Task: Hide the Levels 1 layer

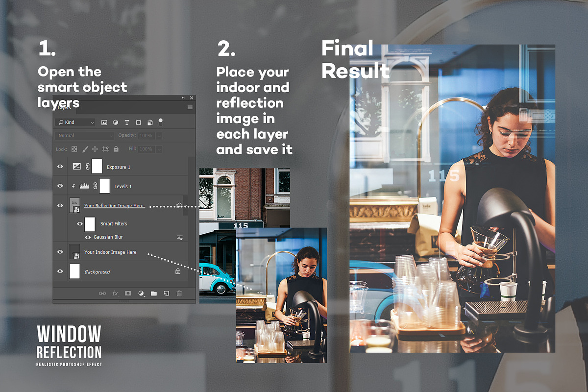Action: 60,186
